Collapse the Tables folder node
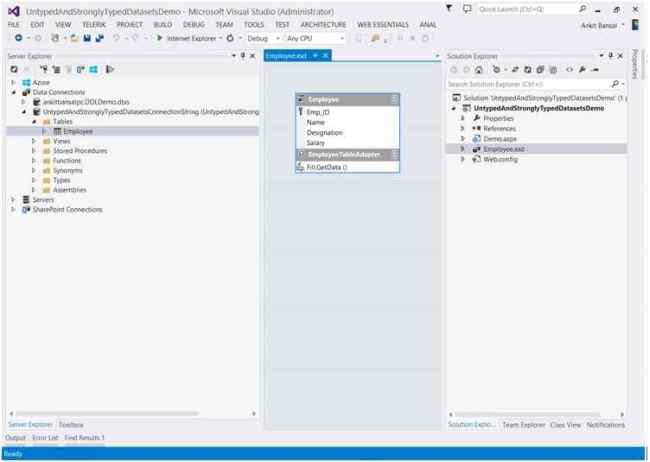650x462 pixels. [x=34, y=122]
